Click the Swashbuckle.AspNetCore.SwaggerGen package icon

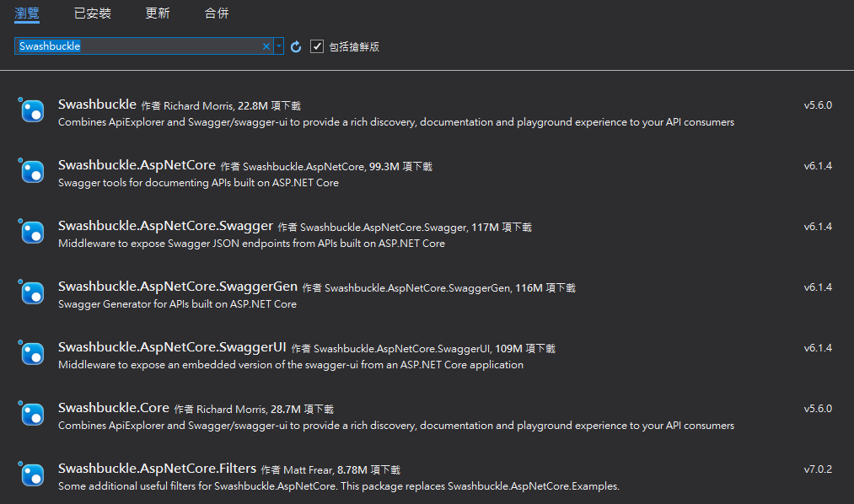[31, 292]
